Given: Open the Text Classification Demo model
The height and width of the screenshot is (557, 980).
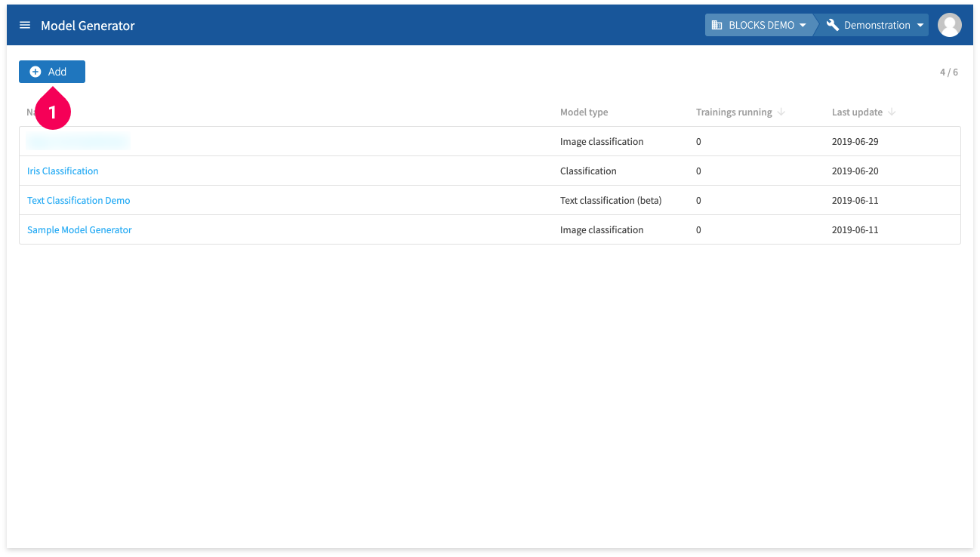Looking at the screenshot, I should click(x=79, y=200).
